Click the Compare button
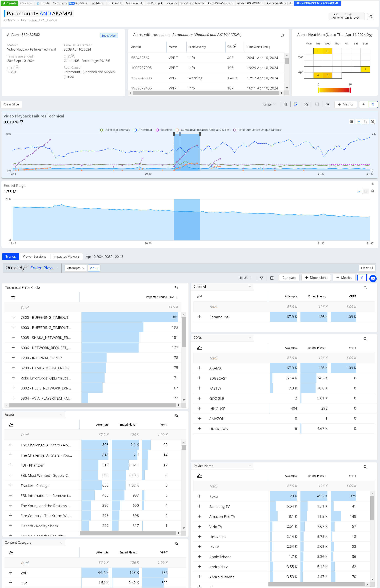The height and width of the screenshot is (588, 380). tap(289, 278)
